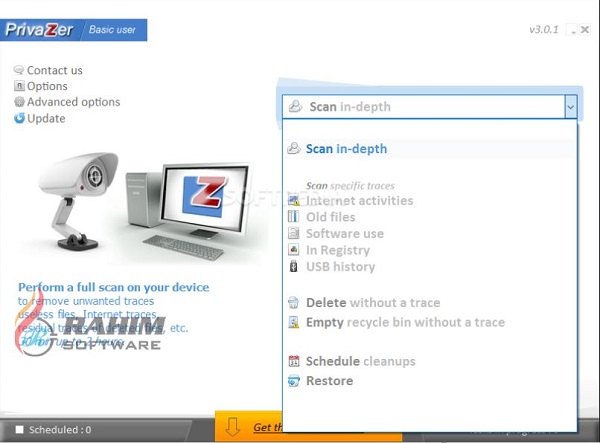Screen dimensions: 600x443
Task: Toggle the Scheduled checkbox in status bar
Action: pos(20,430)
